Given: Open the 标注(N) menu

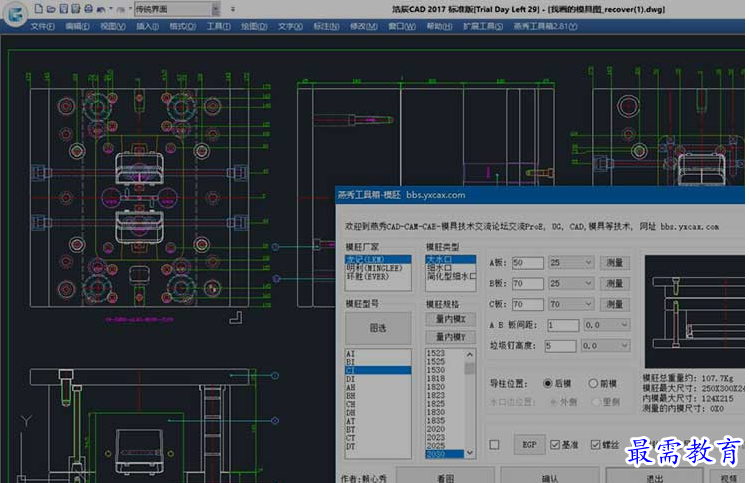Looking at the screenshot, I should pyautogui.click(x=326, y=26).
